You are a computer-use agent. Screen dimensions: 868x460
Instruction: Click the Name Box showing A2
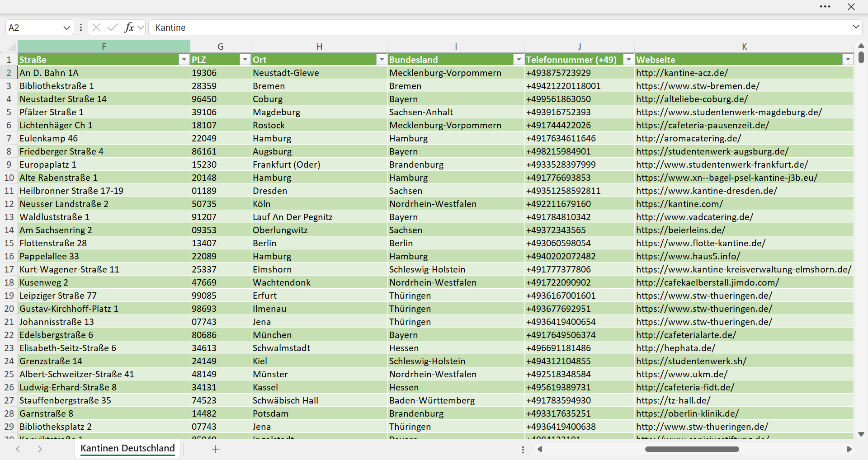click(34, 28)
